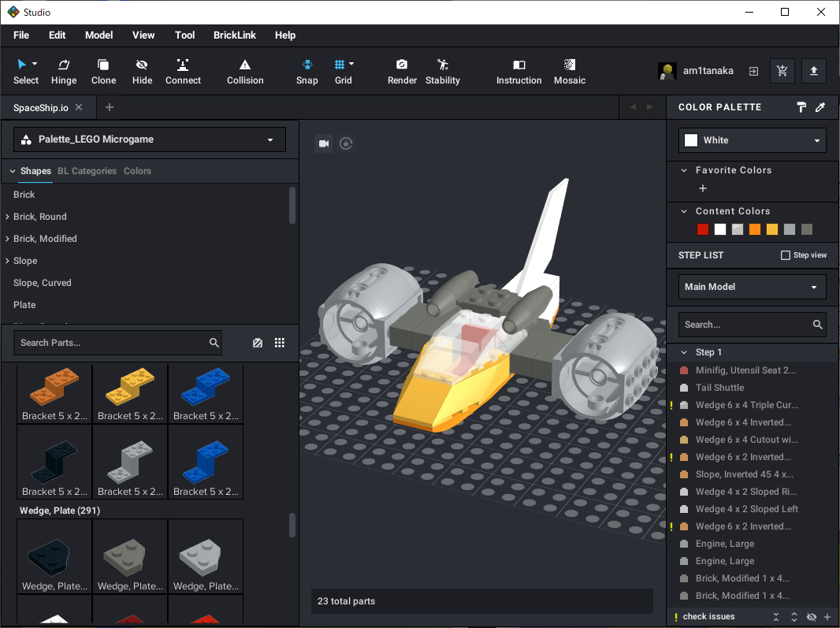
Task: Expand the Brick, Round category
Action: [8, 217]
